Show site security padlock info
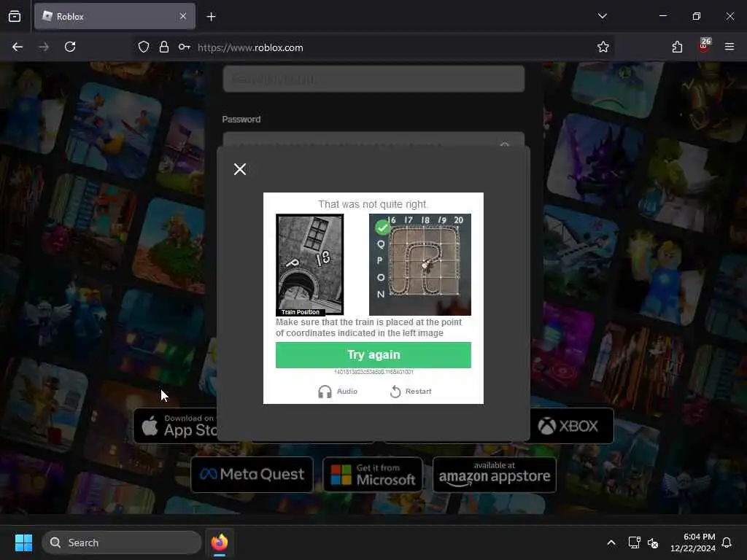The image size is (747, 560). point(164,47)
